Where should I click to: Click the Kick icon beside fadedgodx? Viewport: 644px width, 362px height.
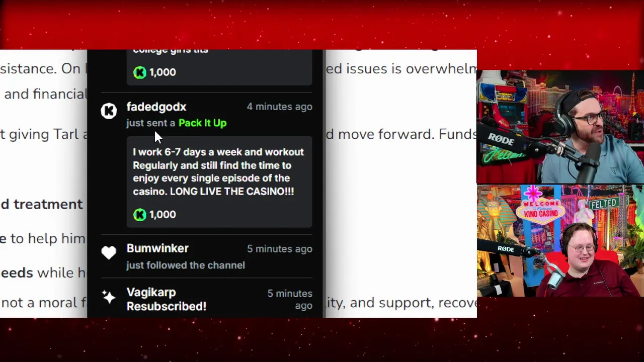pyautogui.click(x=109, y=111)
